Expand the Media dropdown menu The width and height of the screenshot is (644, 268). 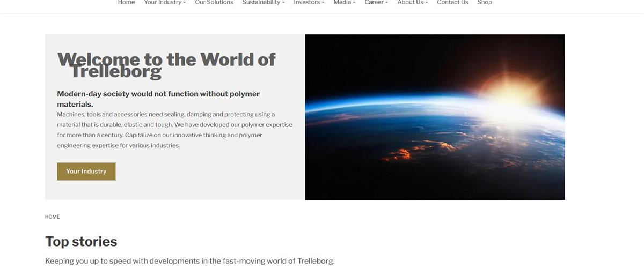click(345, 3)
